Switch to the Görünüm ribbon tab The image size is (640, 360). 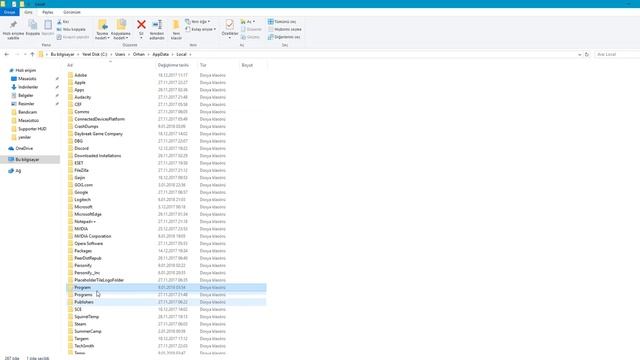click(72, 12)
